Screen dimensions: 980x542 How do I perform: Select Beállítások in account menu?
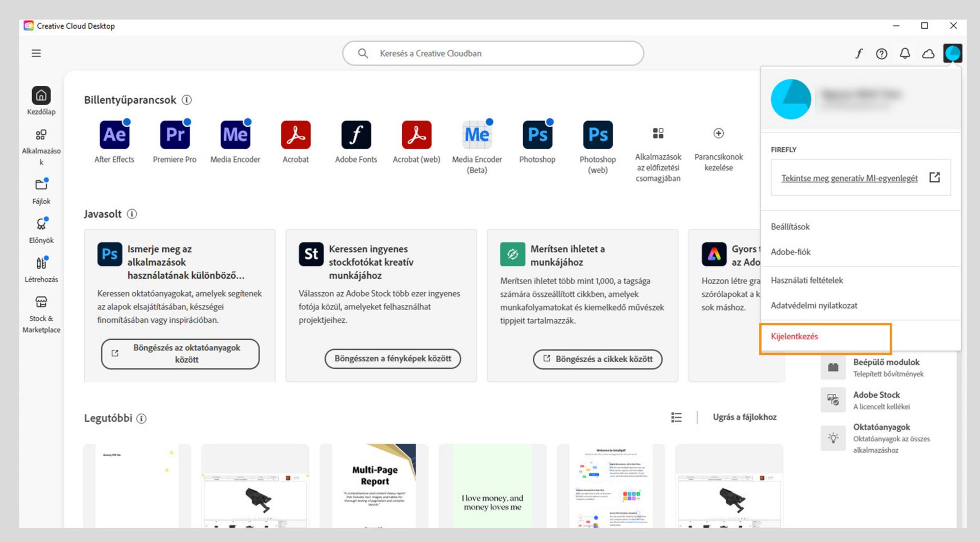(x=790, y=227)
